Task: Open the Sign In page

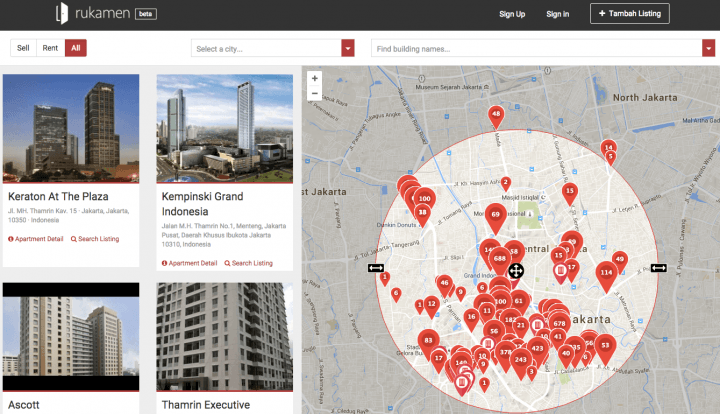Action: coord(557,14)
